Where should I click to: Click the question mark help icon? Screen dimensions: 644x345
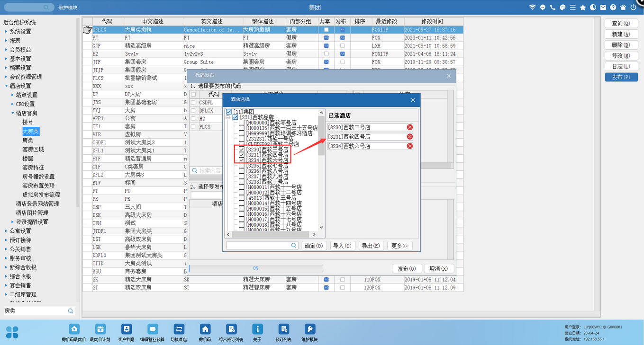point(613,8)
